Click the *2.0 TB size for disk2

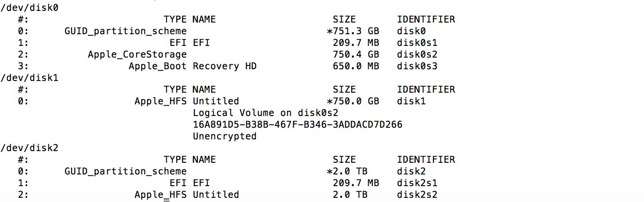point(347,171)
